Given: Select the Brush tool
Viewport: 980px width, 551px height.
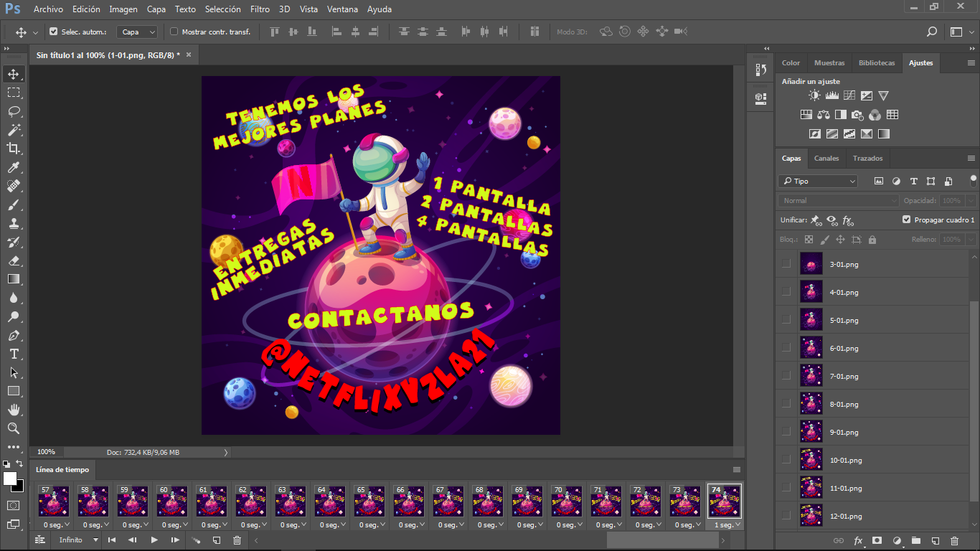Looking at the screenshot, I should (x=14, y=204).
